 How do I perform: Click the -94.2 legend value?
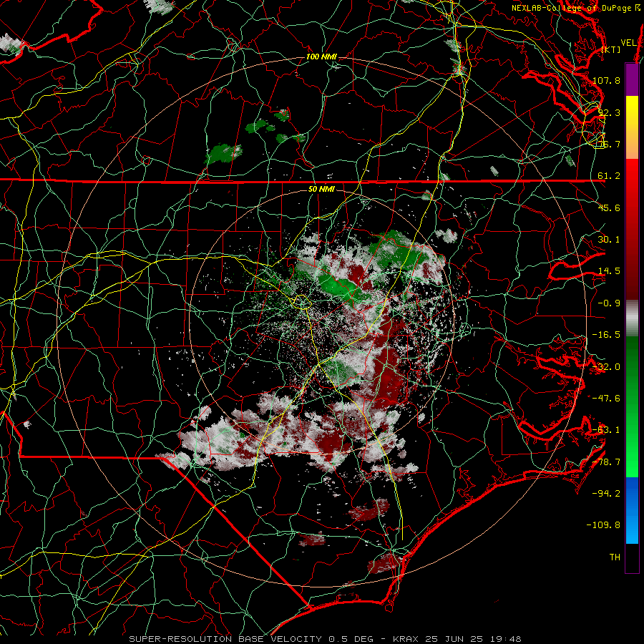pos(606,494)
